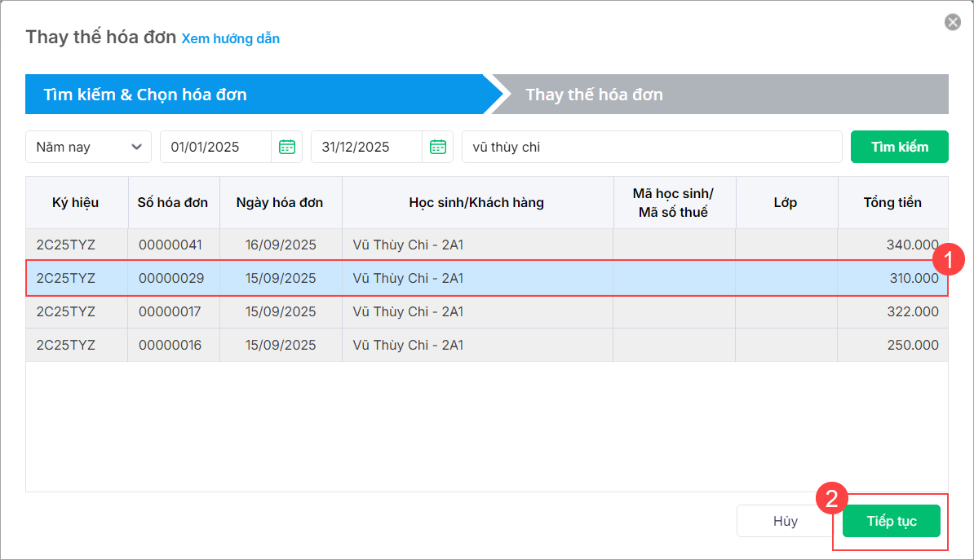Sort by Tổng tiền column header

pos(892,202)
